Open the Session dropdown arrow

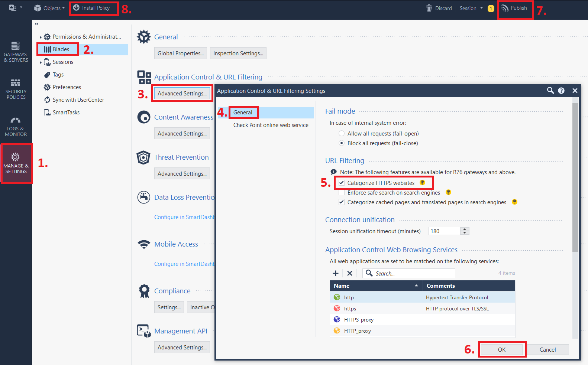tap(482, 8)
